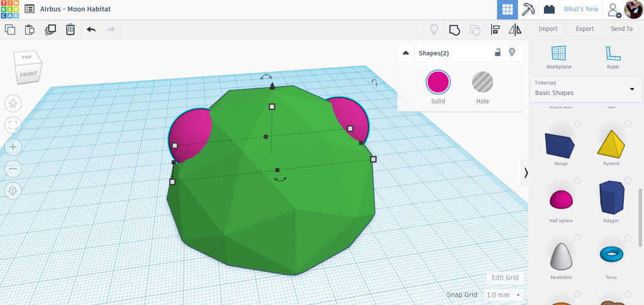Favorite the Polygon shape with its star

[628, 180]
